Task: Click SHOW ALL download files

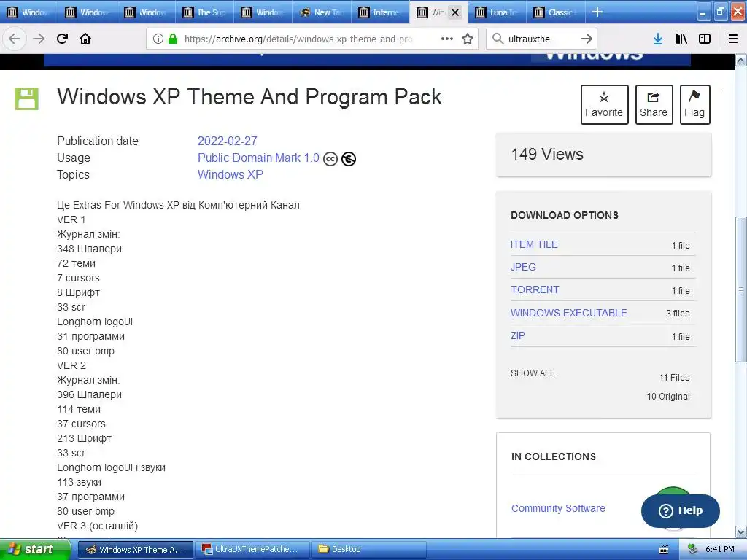Action: [x=533, y=373]
